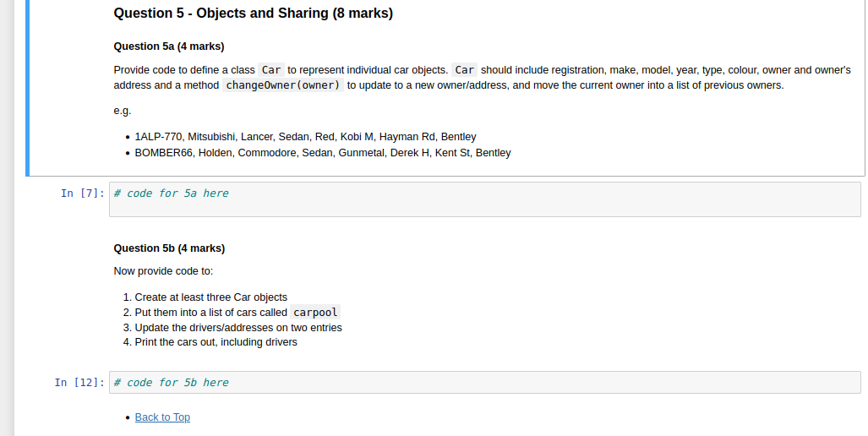Click the Update the drivers/addresses list item
The image size is (868, 436).
click(x=237, y=328)
